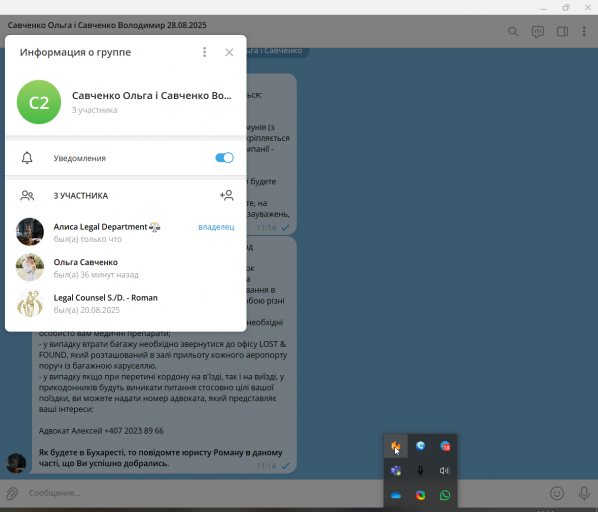
Task: Attach a file with the paperclip icon
Action: point(12,493)
